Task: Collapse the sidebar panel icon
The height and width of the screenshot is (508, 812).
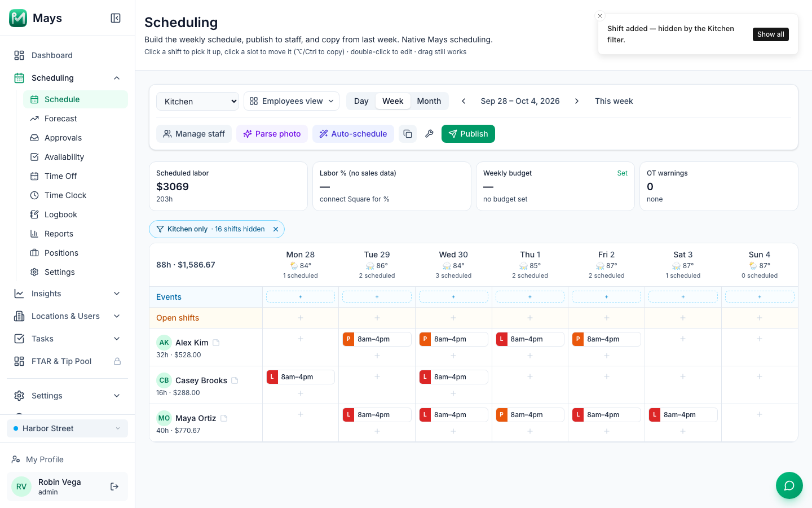Action: tap(116, 18)
